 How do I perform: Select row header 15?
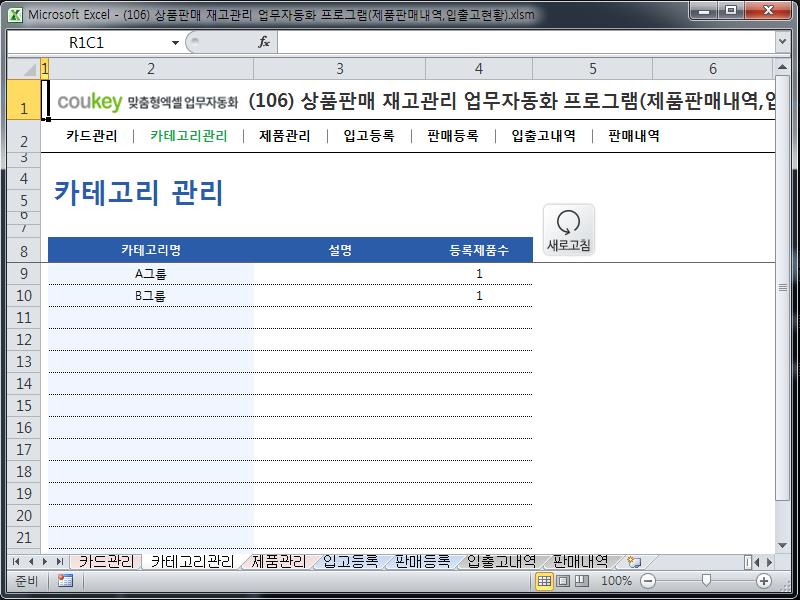click(x=23, y=406)
